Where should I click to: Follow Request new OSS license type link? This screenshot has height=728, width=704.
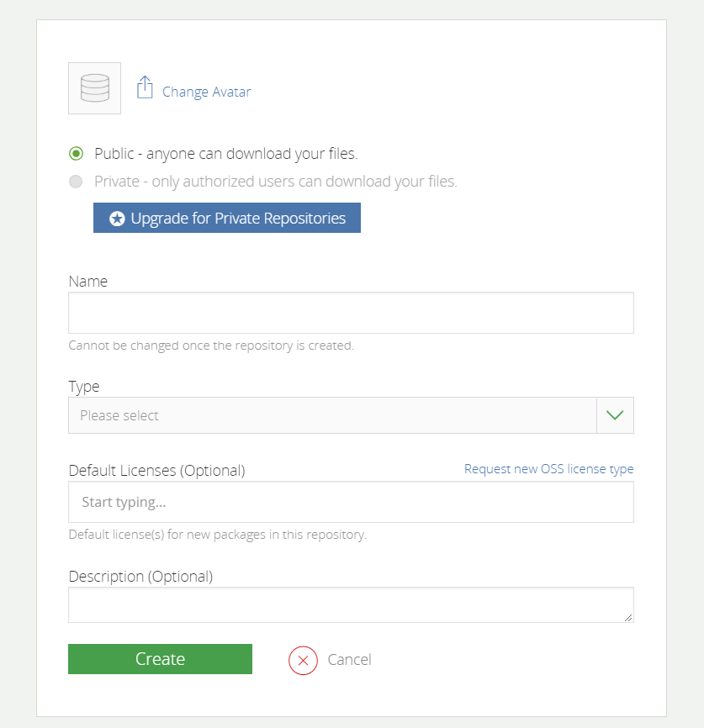[x=548, y=469]
